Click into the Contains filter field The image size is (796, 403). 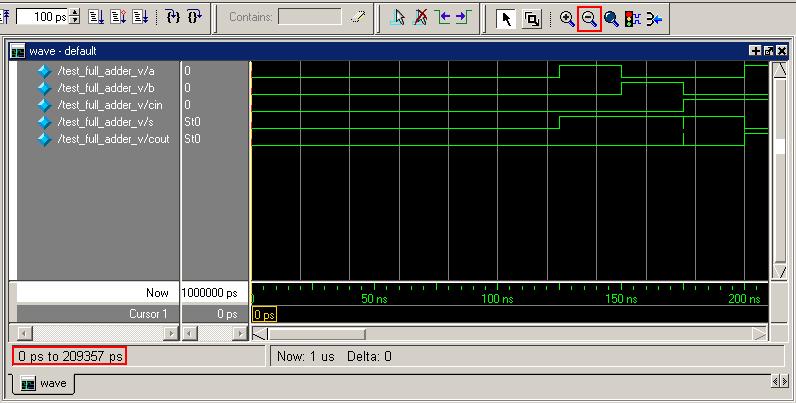310,17
